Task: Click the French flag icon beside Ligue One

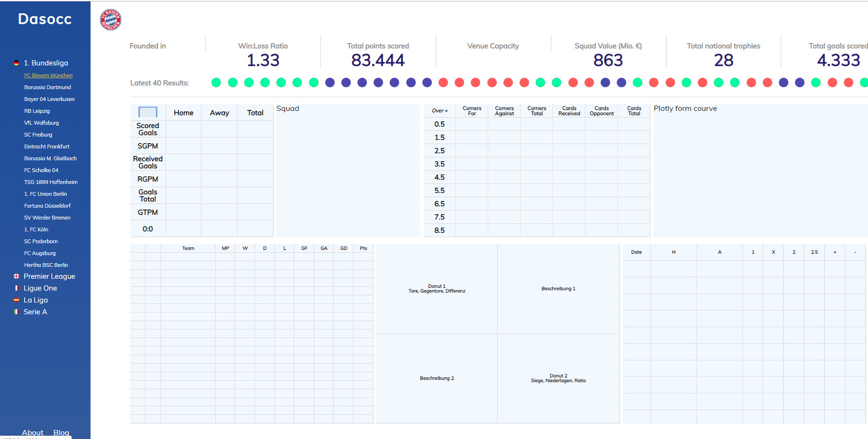Action: click(x=17, y=288)
